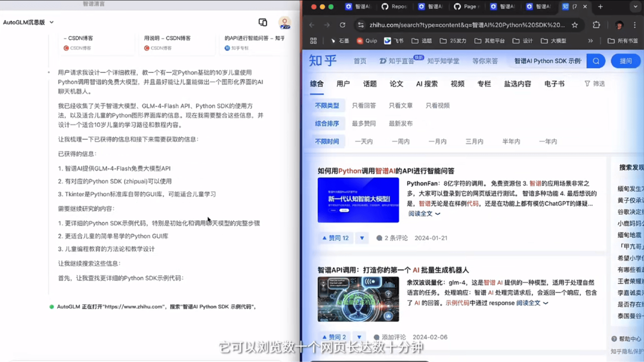Screen dimensions: 644x362
Task: Switch to the 专栏 search tab
Action: (484, 84)
